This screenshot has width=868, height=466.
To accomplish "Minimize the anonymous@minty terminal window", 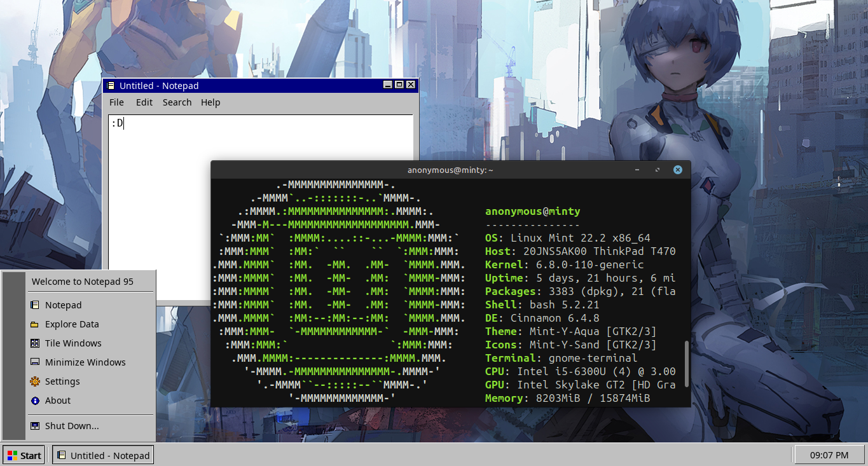I will click(x=638, y=170).
